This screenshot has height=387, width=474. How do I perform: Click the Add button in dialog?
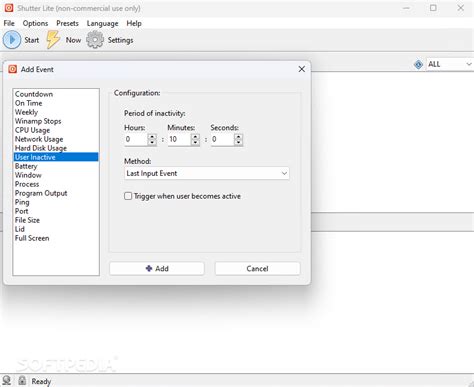tap(157, 269)
